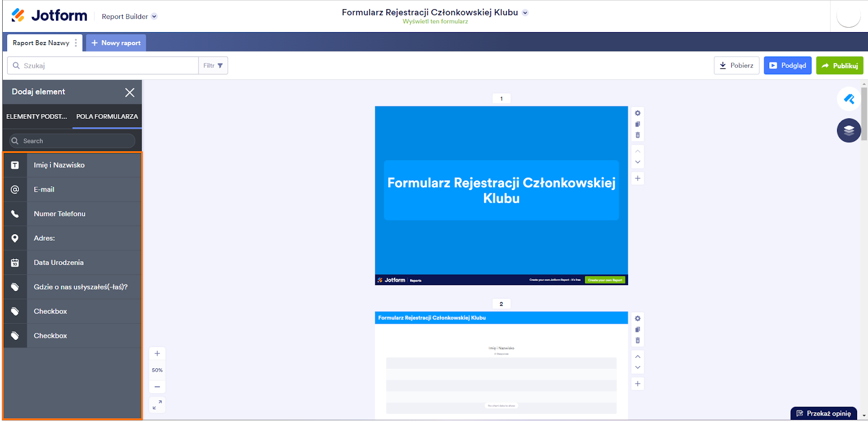Close the Dodaj element panel
868x422 pixels.
(x=130, y=92)
